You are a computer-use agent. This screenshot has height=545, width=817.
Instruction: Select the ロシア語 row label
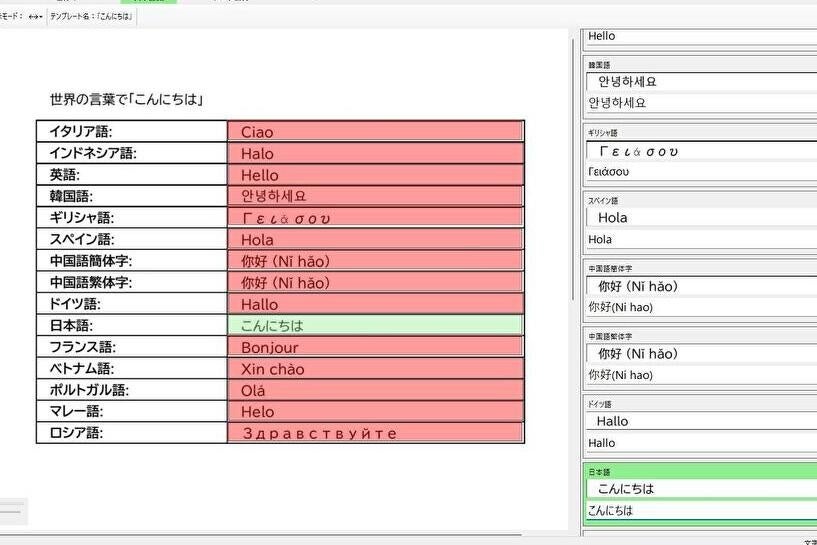click(76, 432)
